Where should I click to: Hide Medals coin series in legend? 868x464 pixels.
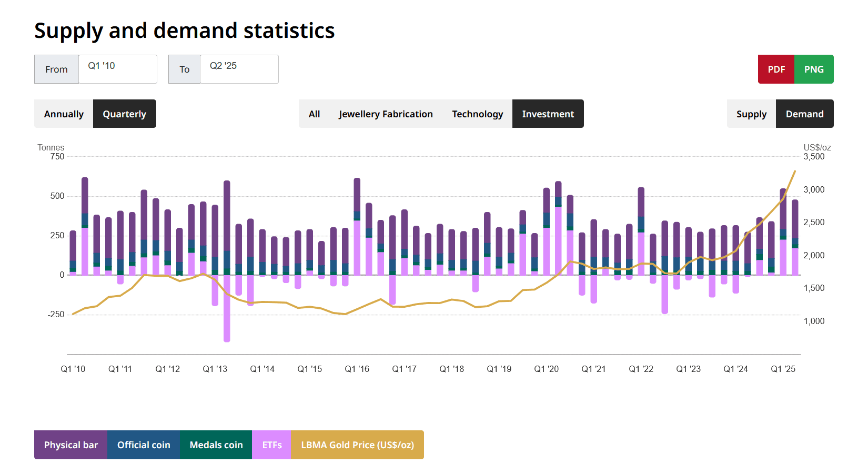(x=216, y=445)
